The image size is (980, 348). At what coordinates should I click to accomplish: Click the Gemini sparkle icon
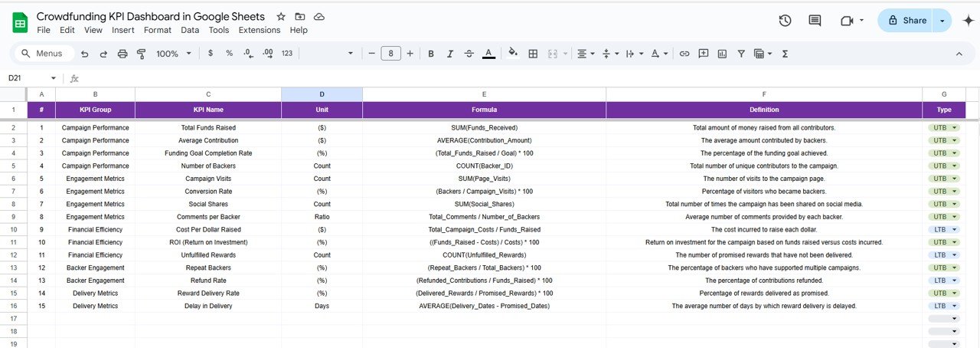(x=967, y=21)
